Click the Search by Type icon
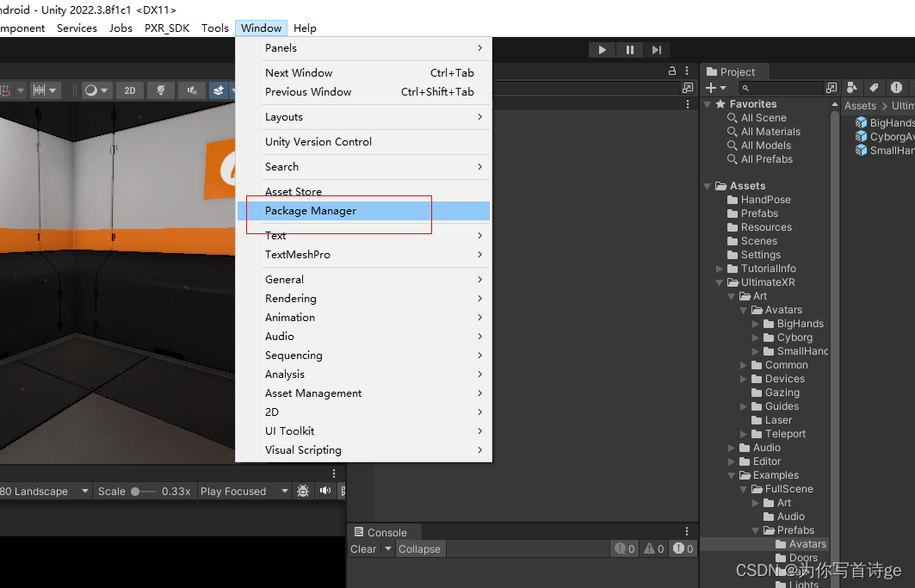 (x=852, y=88)
